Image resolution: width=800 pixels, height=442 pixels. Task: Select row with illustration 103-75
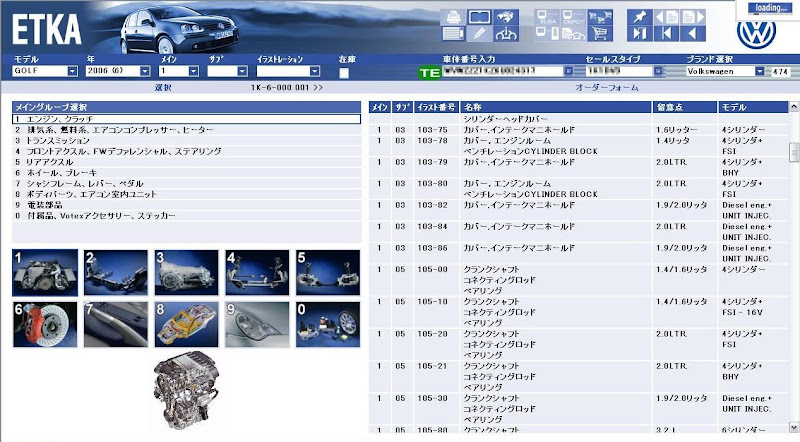[578, 130]
